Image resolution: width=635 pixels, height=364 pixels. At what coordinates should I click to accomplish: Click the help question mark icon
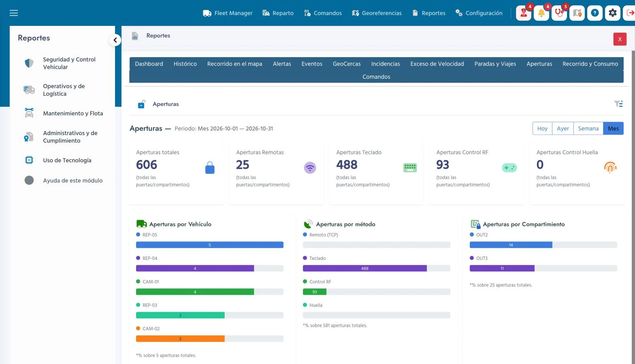point(595,13)
